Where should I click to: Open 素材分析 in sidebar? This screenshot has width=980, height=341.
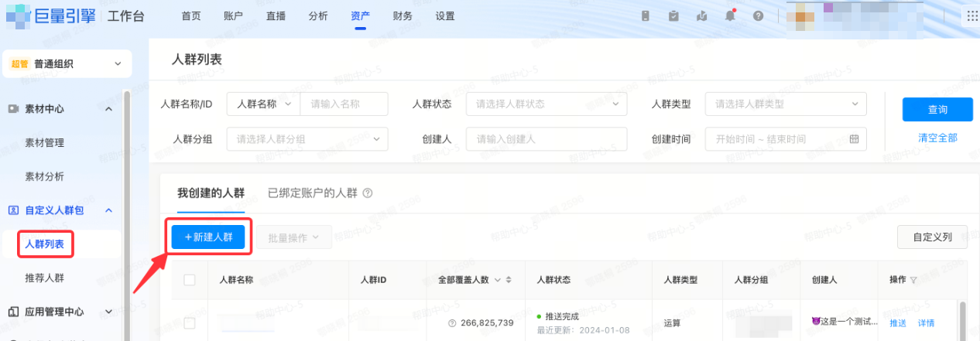45,176
